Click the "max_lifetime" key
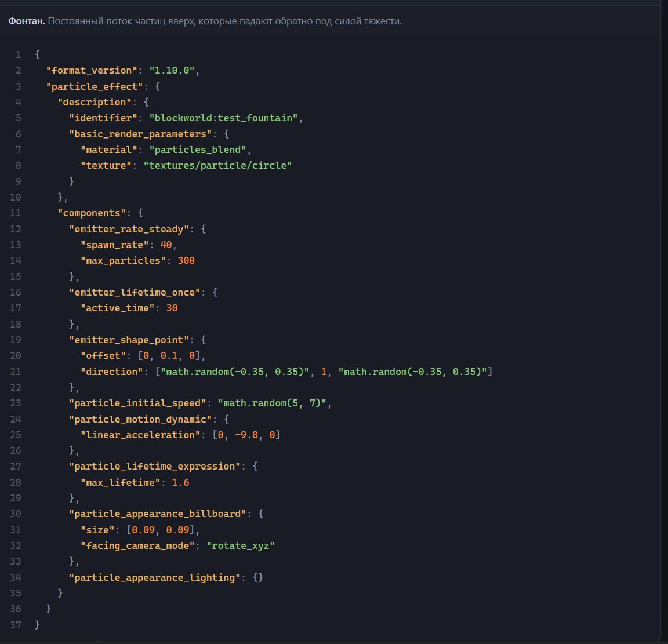The height and width of the screenshot is (644, 668). pyautogui.click(x=121, y=483)
